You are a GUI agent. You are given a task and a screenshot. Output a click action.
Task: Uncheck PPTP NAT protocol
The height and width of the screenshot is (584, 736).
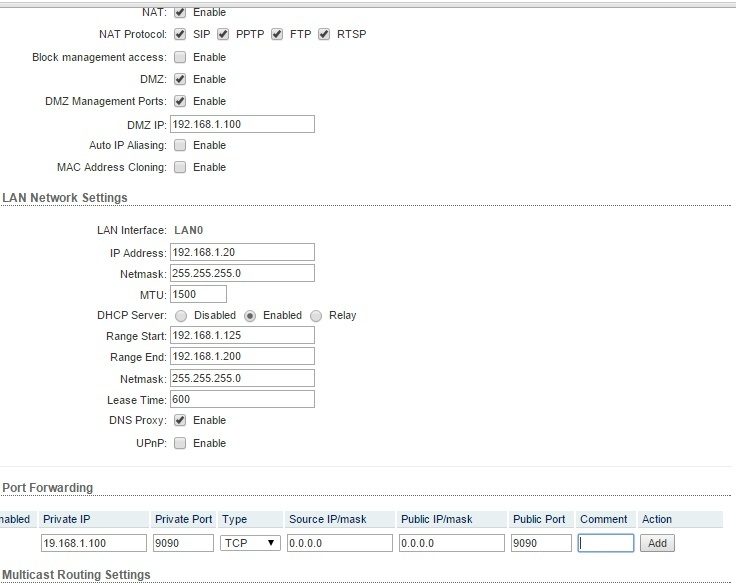click(x=223, y=34)
